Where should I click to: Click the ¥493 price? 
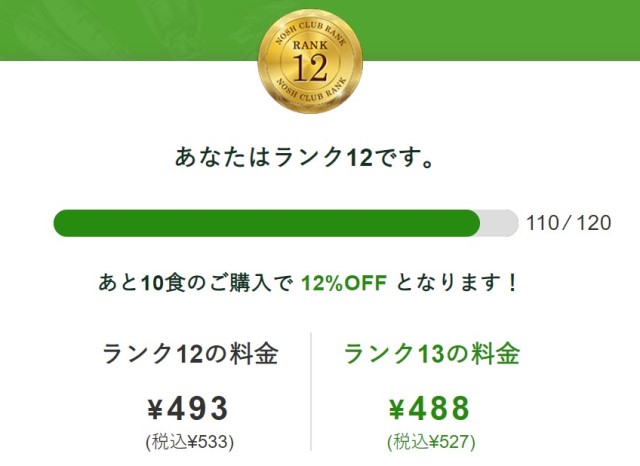coord(188,408)
